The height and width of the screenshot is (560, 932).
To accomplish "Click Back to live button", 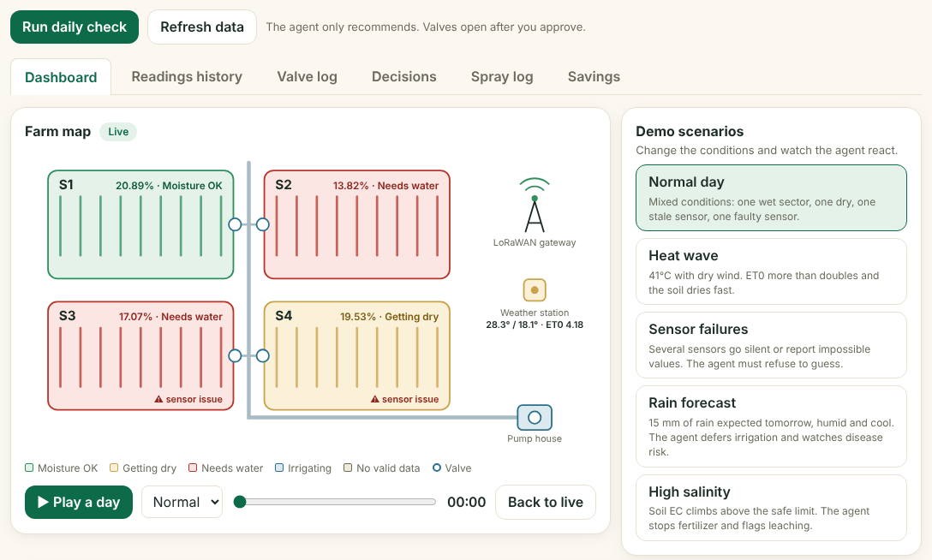I will [545, 503].
